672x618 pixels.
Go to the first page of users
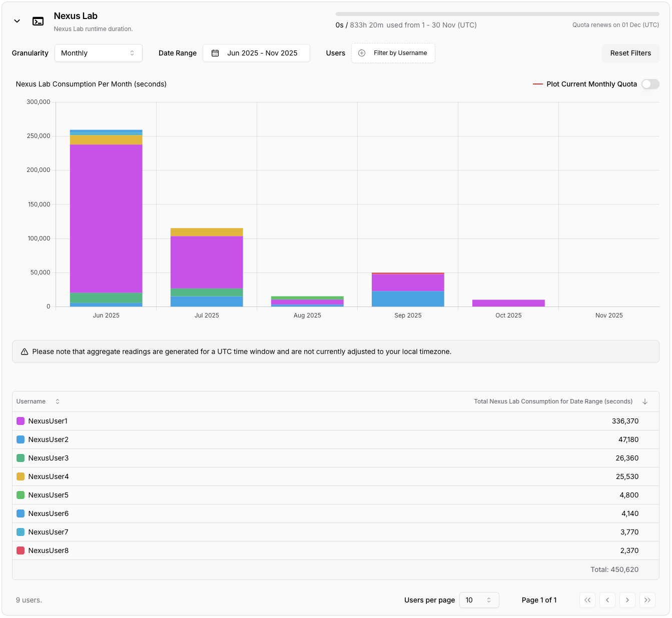tap(587, 600)
